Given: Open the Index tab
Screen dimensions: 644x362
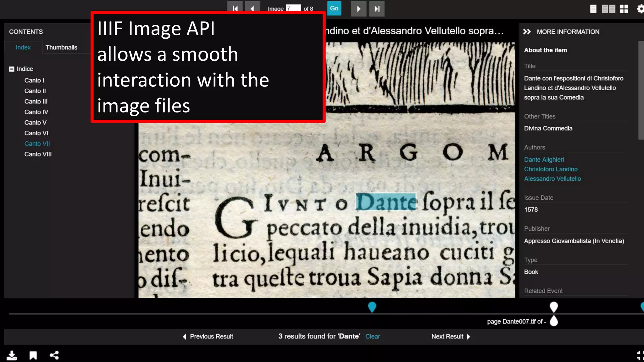Looking at the screenshot, I should click(23, 47).
